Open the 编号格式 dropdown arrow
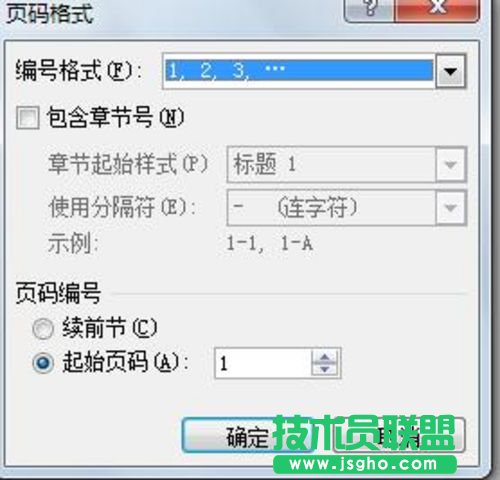Viewport: 500px width, 480px height. (451, 71)
